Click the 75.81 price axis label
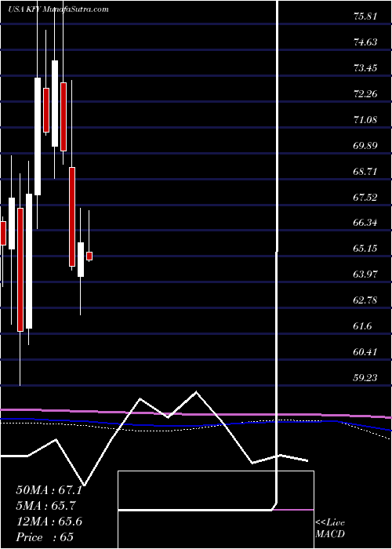392x549 pixels. point(365,16)
